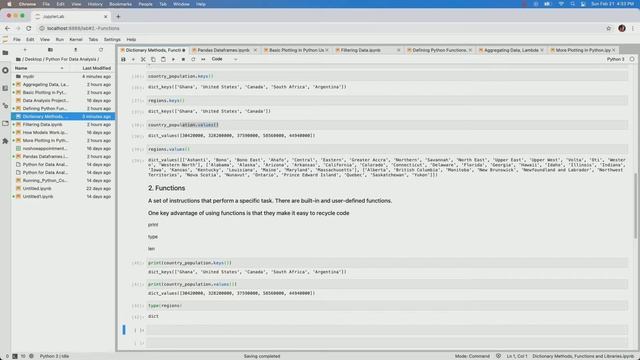Screen dimensions: 640x360
Task: Sort files by the Name column header
Action: pyautogui.click(x=39, y=68)
